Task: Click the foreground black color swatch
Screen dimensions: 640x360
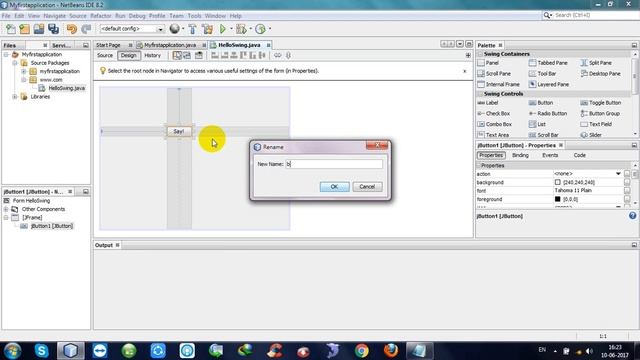Action: [558, 199]
